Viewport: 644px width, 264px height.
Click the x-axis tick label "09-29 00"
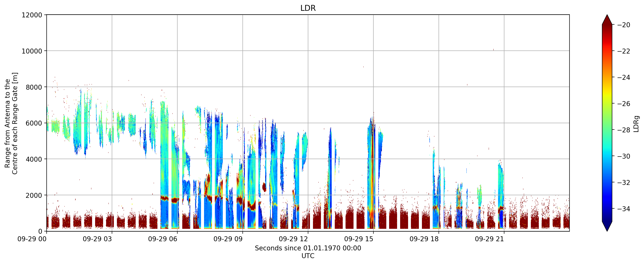click(32, 239)
